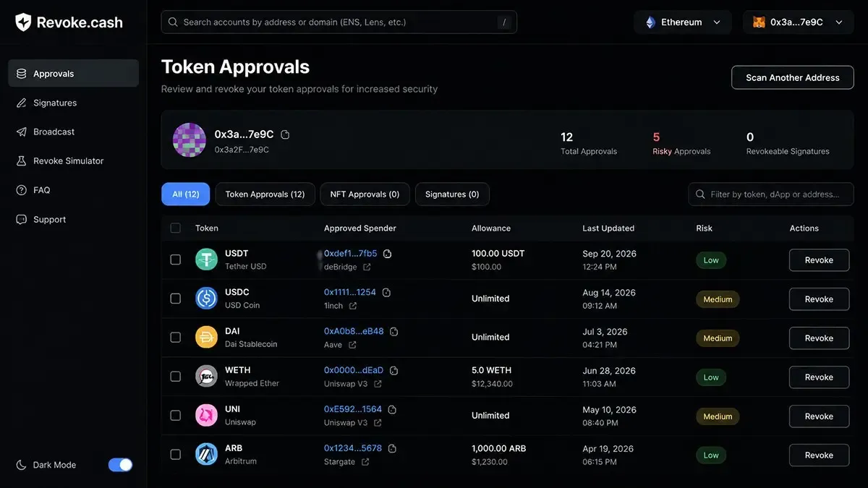Click the USDT token icon
This screenshot has width=868, height=488.
206,260
